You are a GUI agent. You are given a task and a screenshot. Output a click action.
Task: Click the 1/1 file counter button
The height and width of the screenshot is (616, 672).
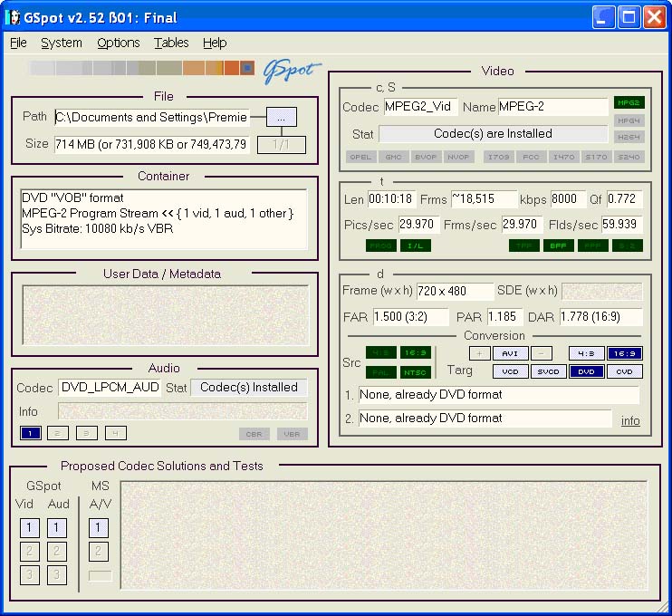coord(282,144)
